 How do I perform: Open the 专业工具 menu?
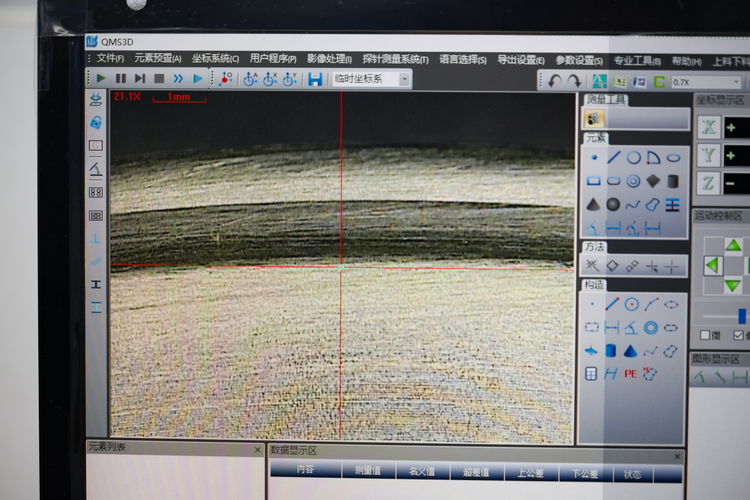pyautogui.click(x=637, y=61)
